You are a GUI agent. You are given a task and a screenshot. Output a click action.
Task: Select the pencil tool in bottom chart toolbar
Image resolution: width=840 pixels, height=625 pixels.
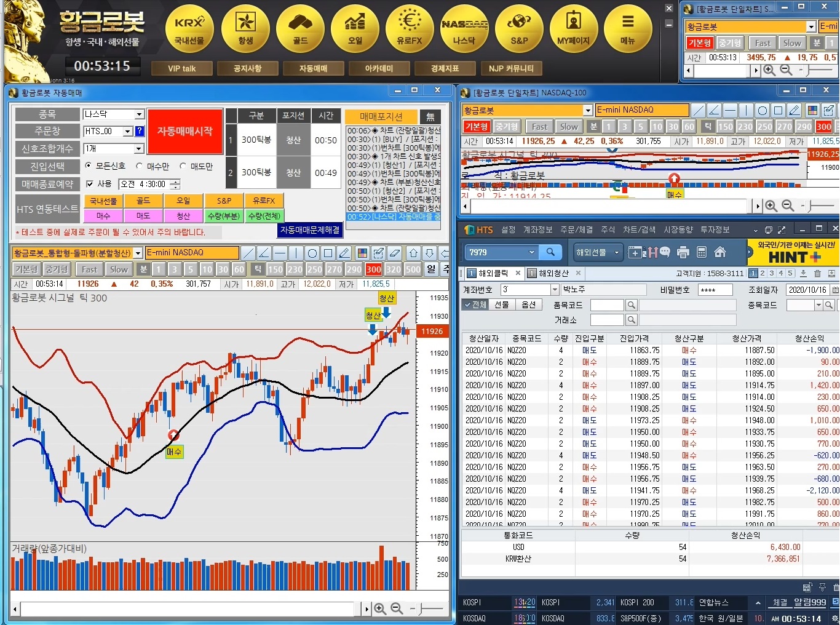(x=344, y=253)
